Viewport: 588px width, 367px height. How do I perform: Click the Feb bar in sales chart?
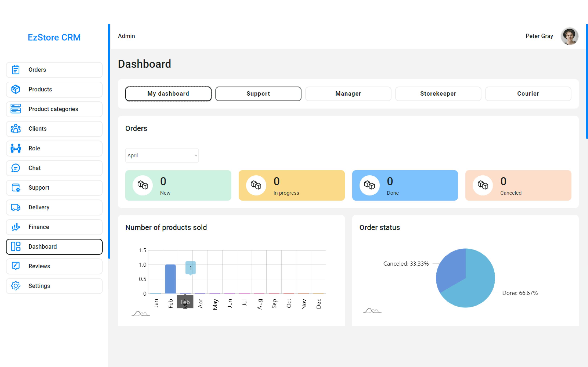[170, 279]
